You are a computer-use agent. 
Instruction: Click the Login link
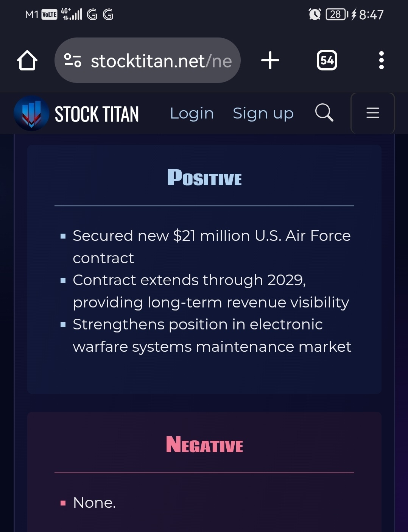tap(192, 113)
